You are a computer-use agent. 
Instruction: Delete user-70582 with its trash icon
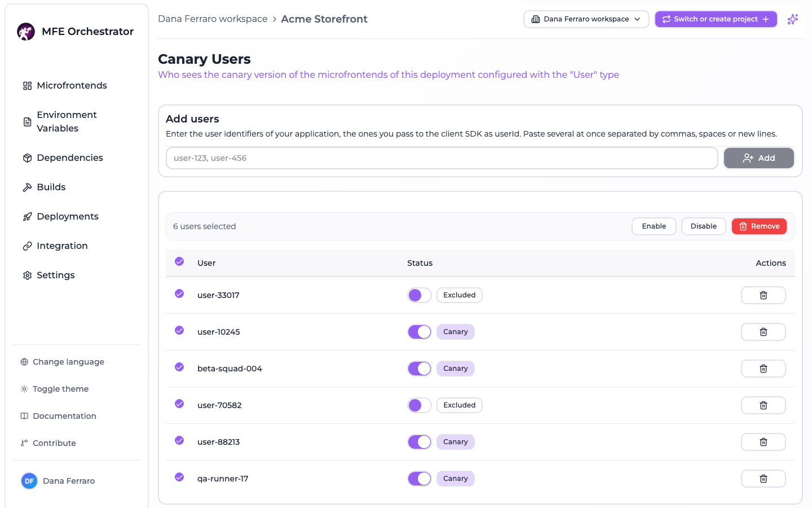click(x=764, y=405)
